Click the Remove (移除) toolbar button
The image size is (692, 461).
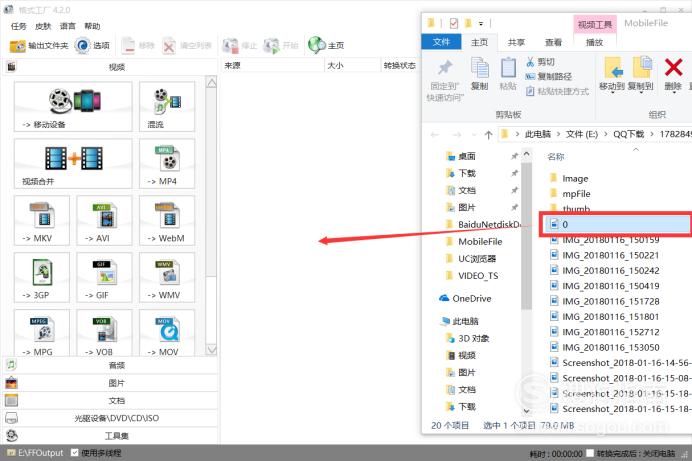[x=138, y=45]
